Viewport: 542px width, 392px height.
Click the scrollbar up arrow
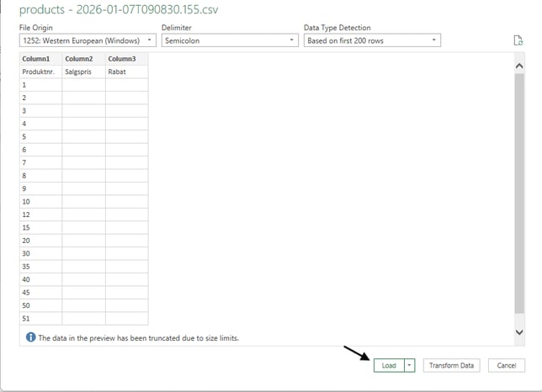(x=518, y=65)
